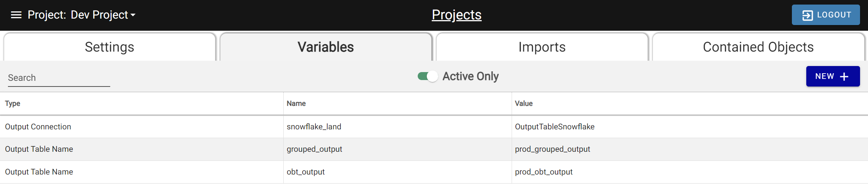This screenshot has height=184, width=868.
Task: Open the Imports tab
Action: pos(542,47)
